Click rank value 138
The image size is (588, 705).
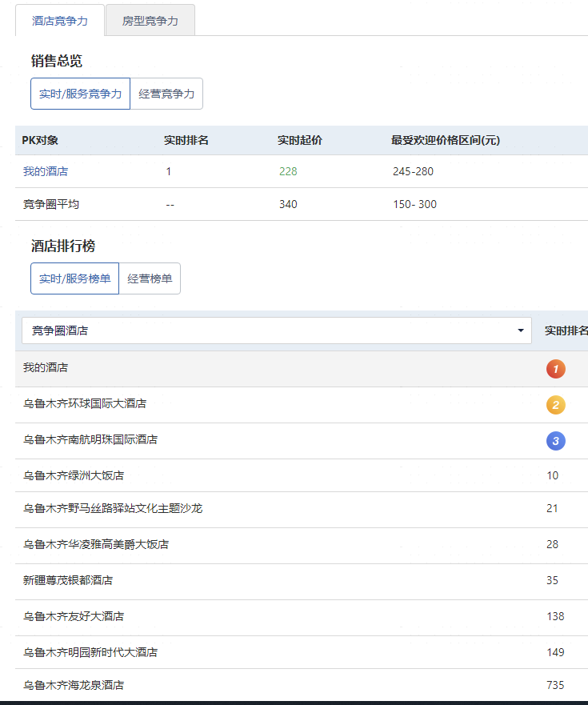point(556,616)
